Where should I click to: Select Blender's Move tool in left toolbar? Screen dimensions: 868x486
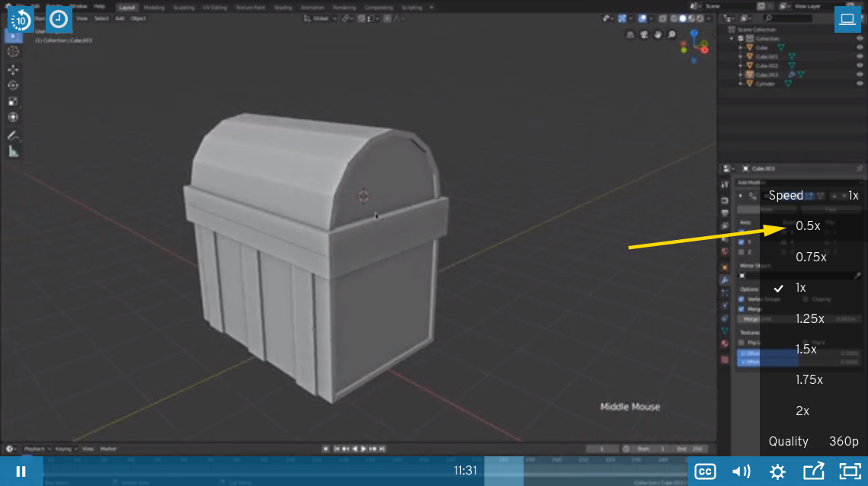pos(13,69)
